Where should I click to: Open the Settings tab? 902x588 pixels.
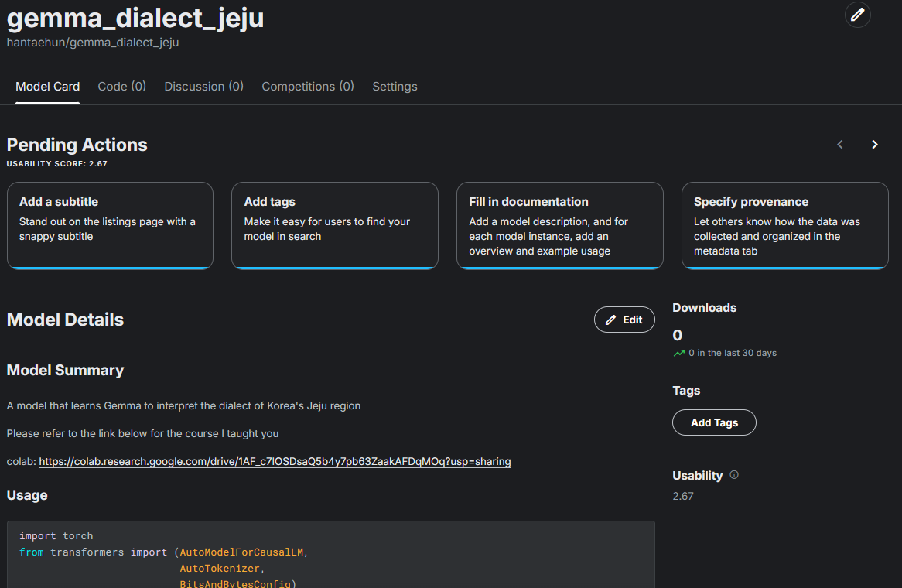tap(395, 87)
